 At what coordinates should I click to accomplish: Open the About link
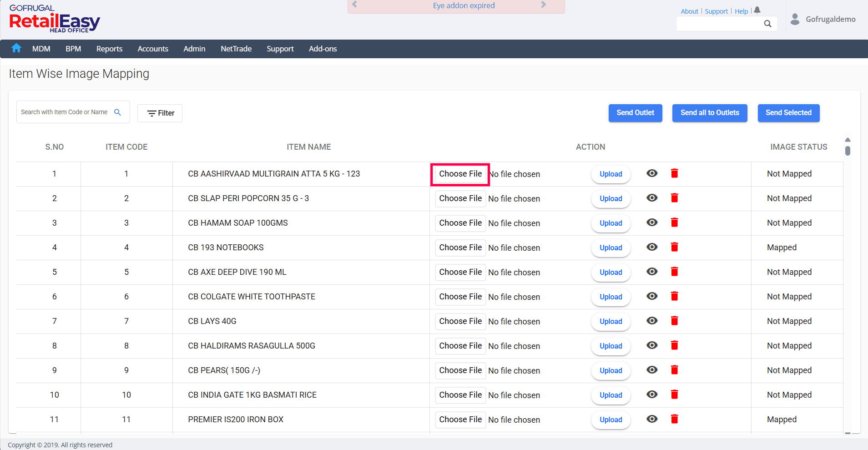pos(690,11)
